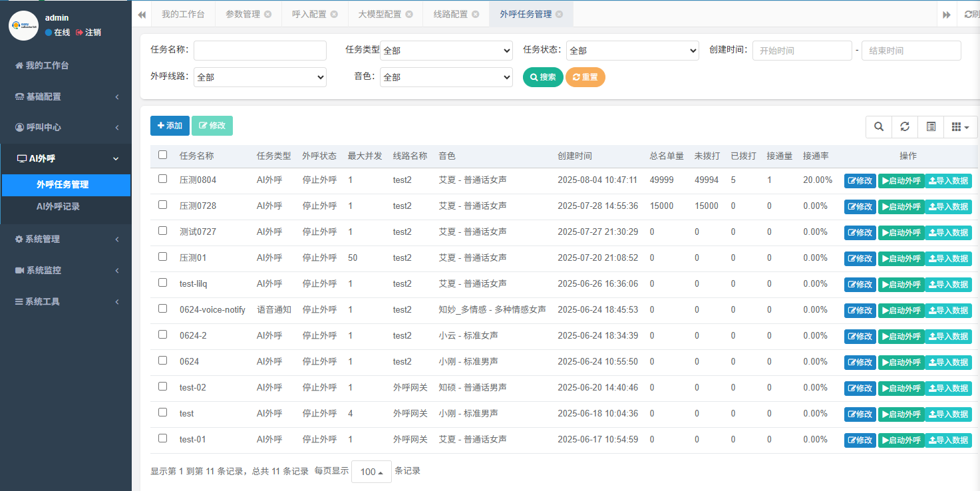Close the 参数管理 tab

coord(267,14)
